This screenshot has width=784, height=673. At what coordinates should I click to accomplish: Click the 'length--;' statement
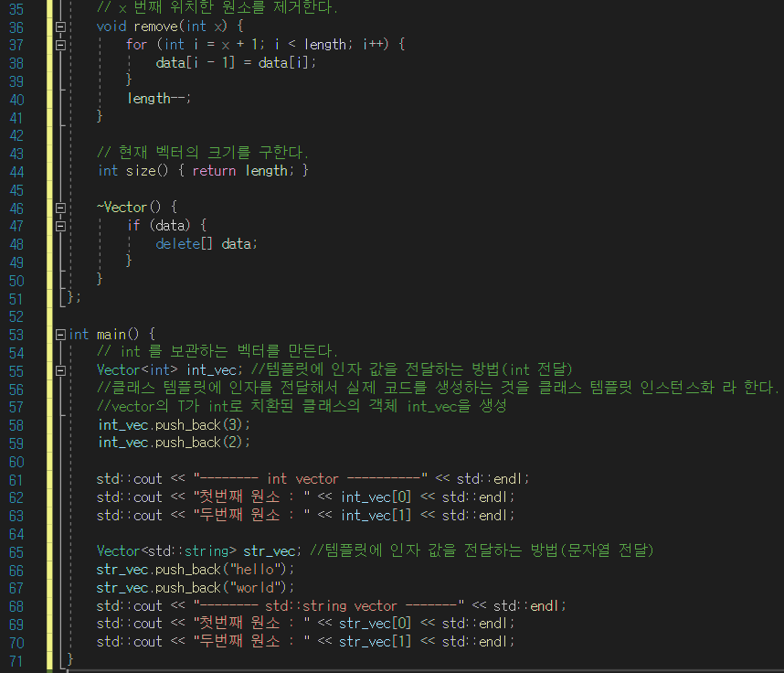pyautogui.click(x=159, y=99)
